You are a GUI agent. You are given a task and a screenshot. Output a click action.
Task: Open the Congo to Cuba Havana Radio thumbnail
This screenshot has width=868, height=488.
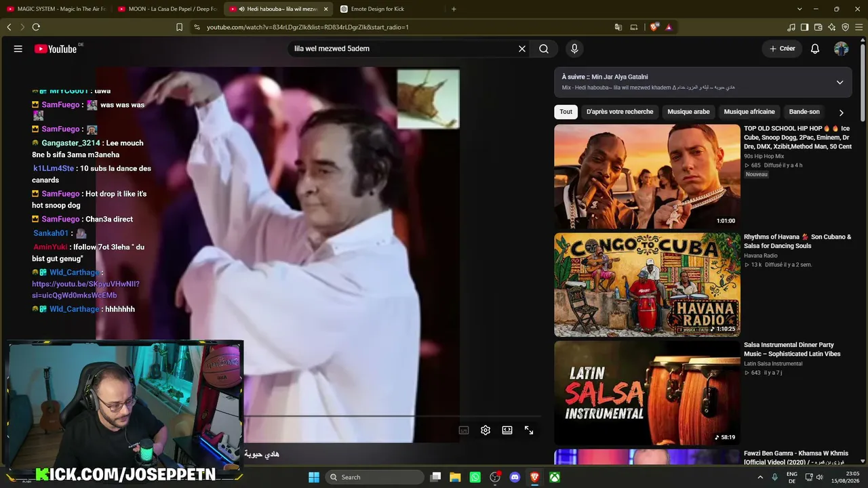[647, 285]
